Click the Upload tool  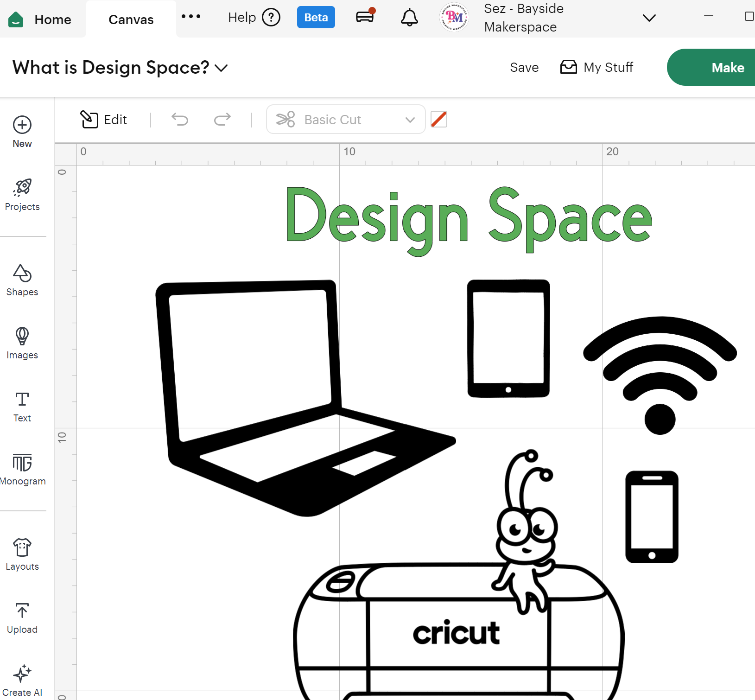click(x=22, y=617)
